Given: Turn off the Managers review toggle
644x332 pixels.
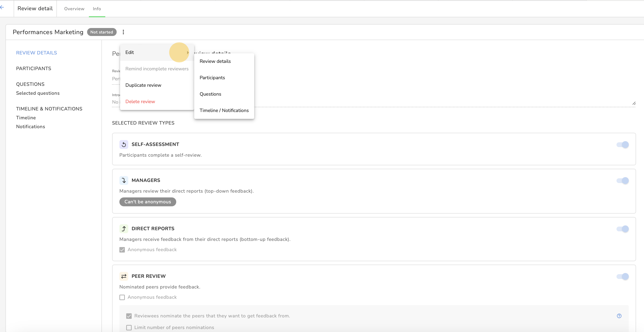Looking at the screenshot, I should click(x=622, y=181).
